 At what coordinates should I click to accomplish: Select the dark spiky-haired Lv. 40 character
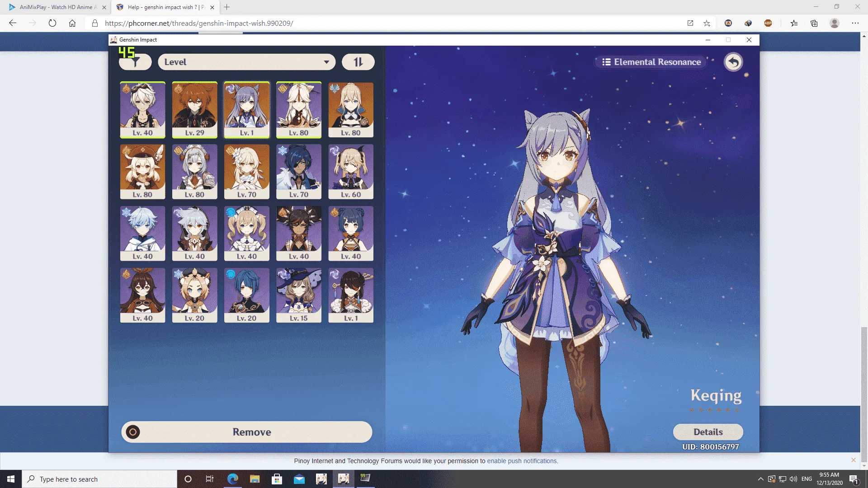coord(299,234)
